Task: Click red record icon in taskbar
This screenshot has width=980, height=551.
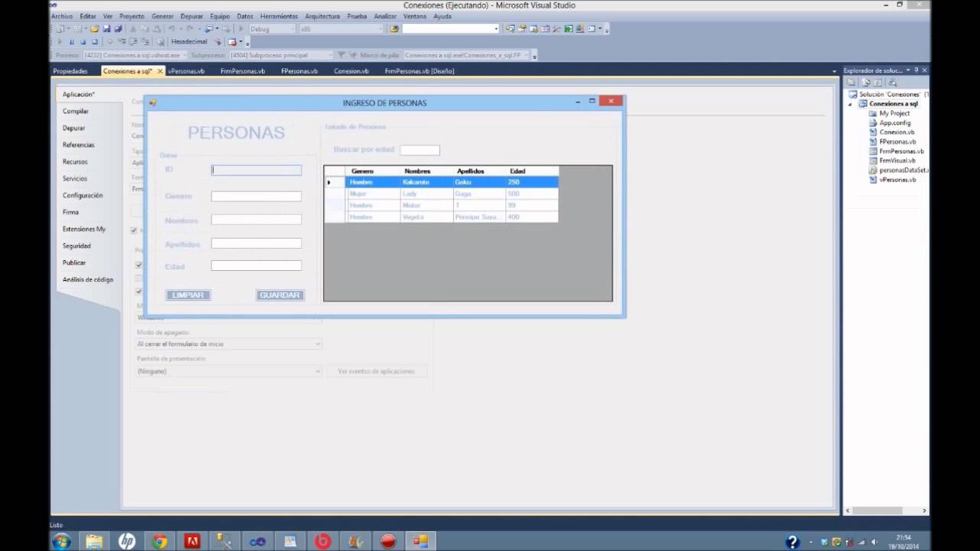Action: pos(387,541)
